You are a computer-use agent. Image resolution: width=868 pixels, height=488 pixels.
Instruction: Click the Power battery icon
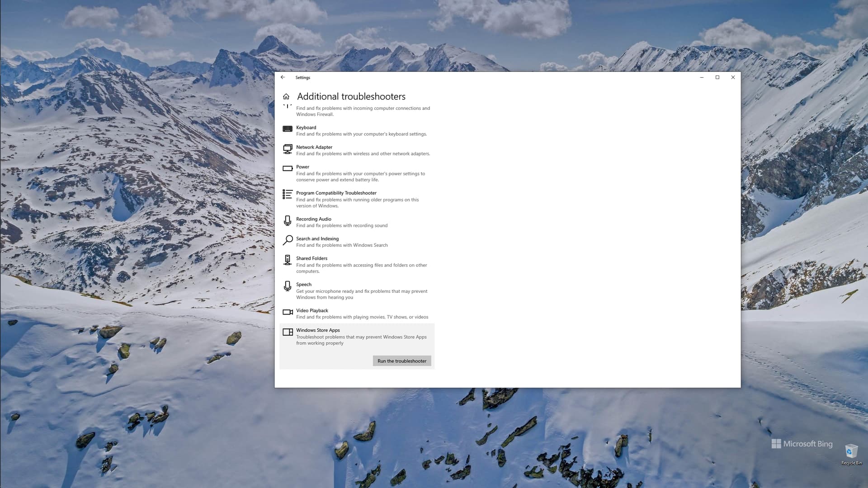coord(288,169)
